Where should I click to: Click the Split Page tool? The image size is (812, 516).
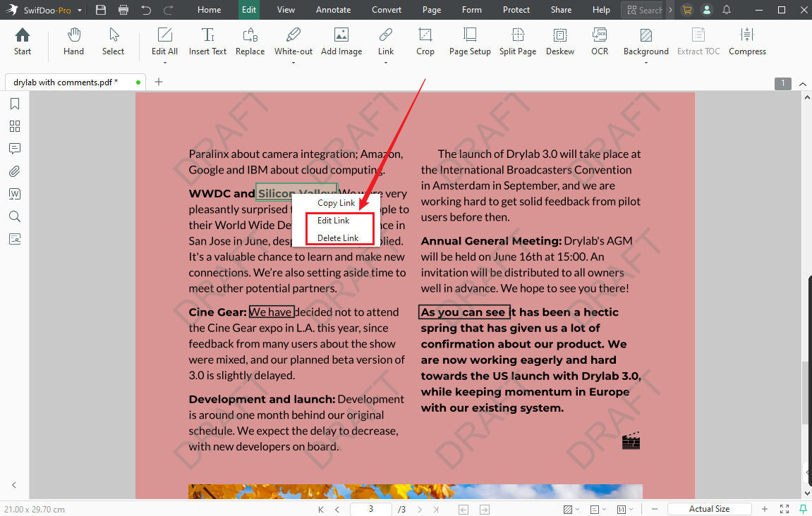pos(518,42)
